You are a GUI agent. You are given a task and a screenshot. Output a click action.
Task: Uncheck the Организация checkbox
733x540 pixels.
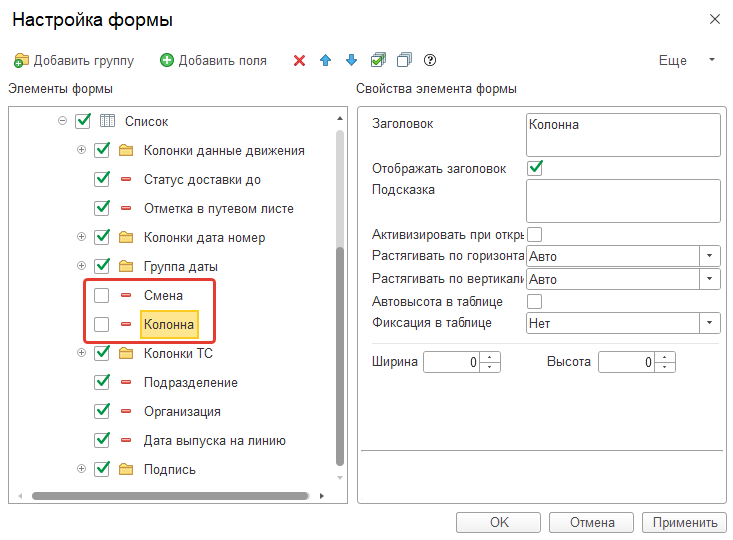tap(101, 411)
